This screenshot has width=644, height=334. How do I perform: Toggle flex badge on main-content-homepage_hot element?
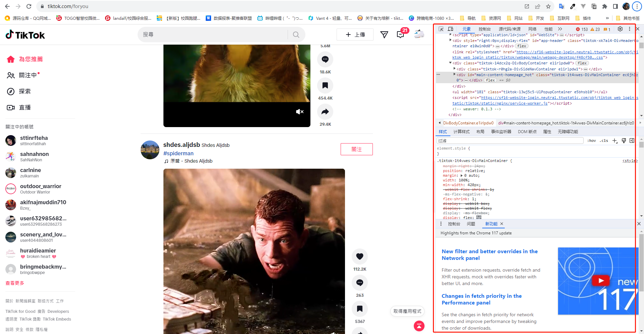pos(490,80)
